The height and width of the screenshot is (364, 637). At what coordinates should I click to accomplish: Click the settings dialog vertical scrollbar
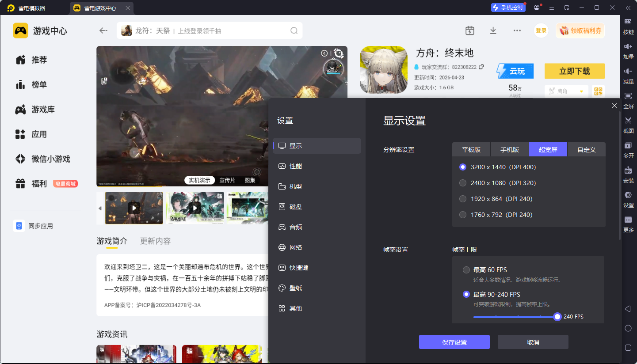619,176
